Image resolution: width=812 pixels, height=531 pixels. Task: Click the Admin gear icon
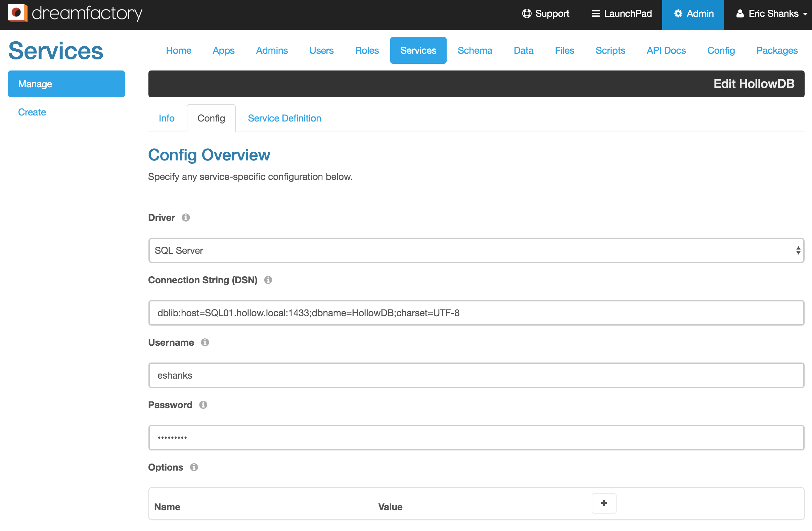678,13
